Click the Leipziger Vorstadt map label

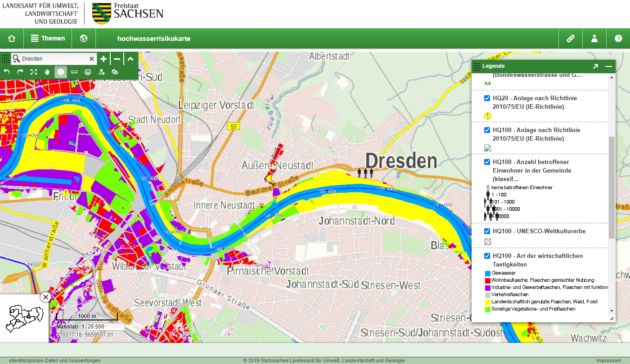pyautogui.click(x=216, y=105)
